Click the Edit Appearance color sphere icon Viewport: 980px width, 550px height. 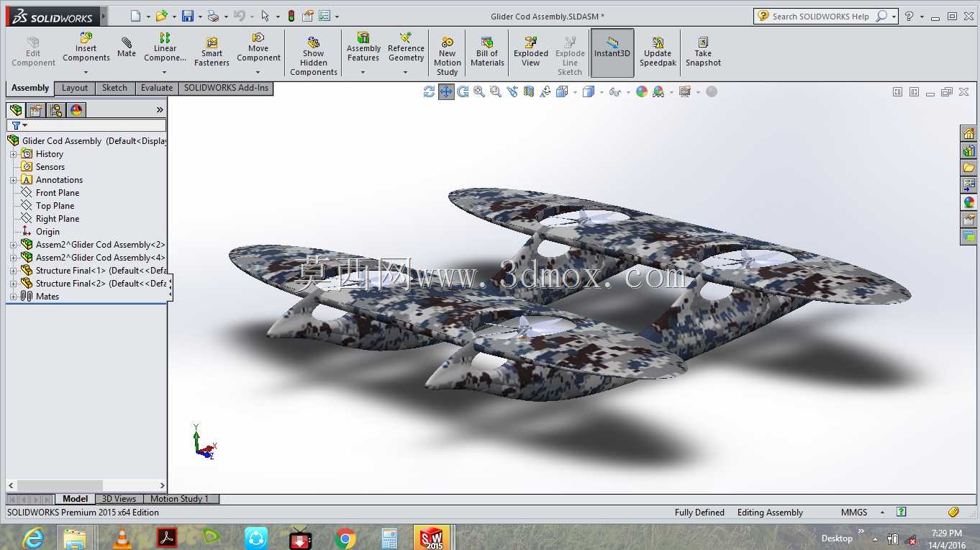(642, 91)
